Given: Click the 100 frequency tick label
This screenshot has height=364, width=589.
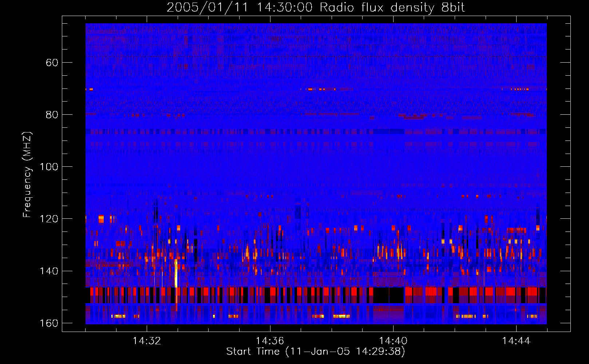Looking at the screenshot, I should [49, 167].
